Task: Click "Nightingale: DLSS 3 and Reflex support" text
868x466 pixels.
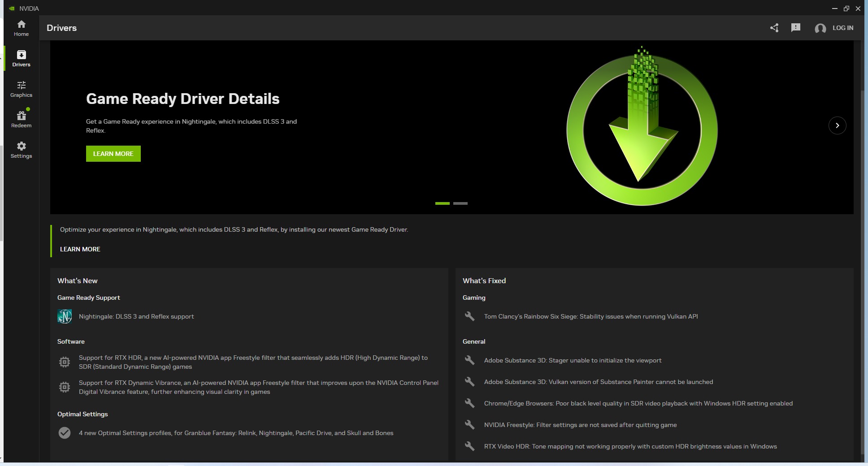Action: 136,316
